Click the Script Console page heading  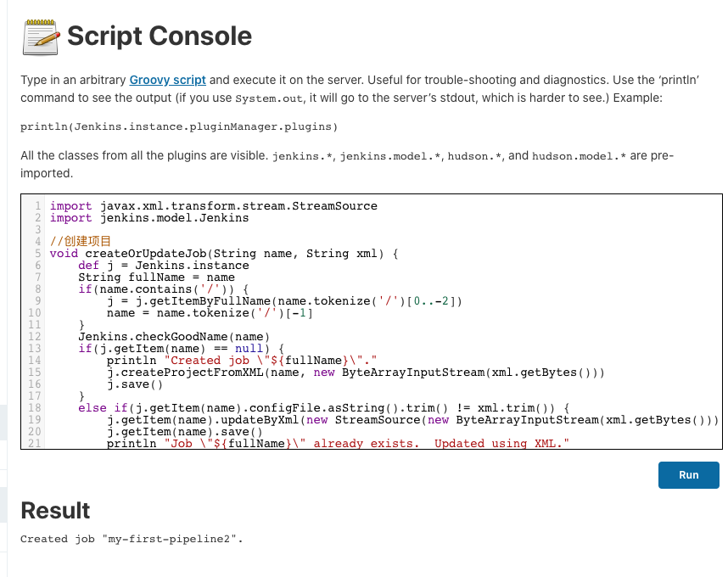pos(160,36)
